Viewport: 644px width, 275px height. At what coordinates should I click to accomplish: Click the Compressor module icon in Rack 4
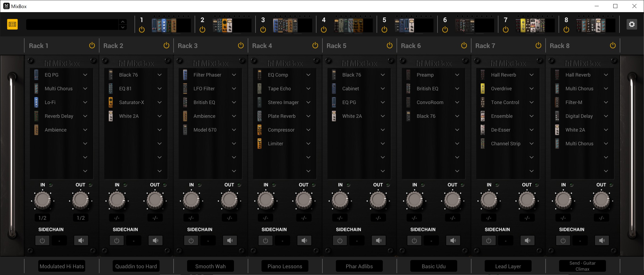(259, 130)
